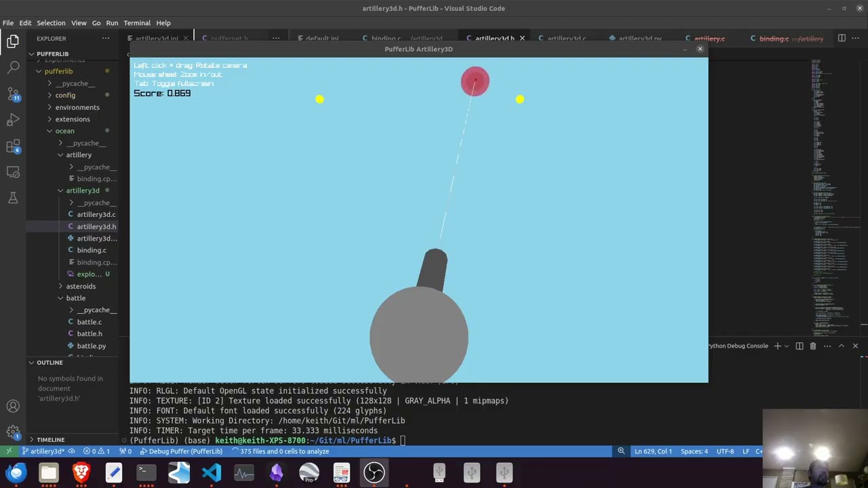Collapse the PUFFERLIB explorer section
868x488 pixels.
[x=72, y=54]
